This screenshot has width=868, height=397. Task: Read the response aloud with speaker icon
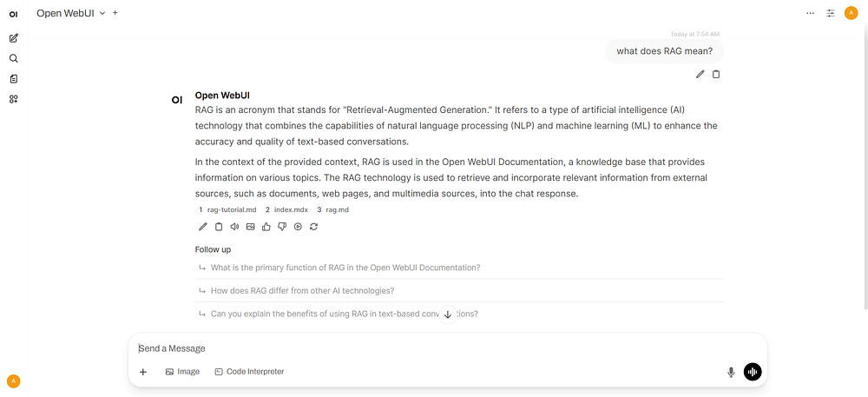point(234,227)
